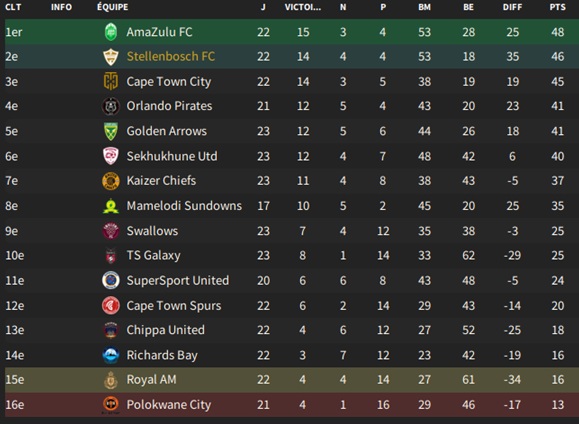Open Chippa United team link
579x424 pixels.
[165, 330]
